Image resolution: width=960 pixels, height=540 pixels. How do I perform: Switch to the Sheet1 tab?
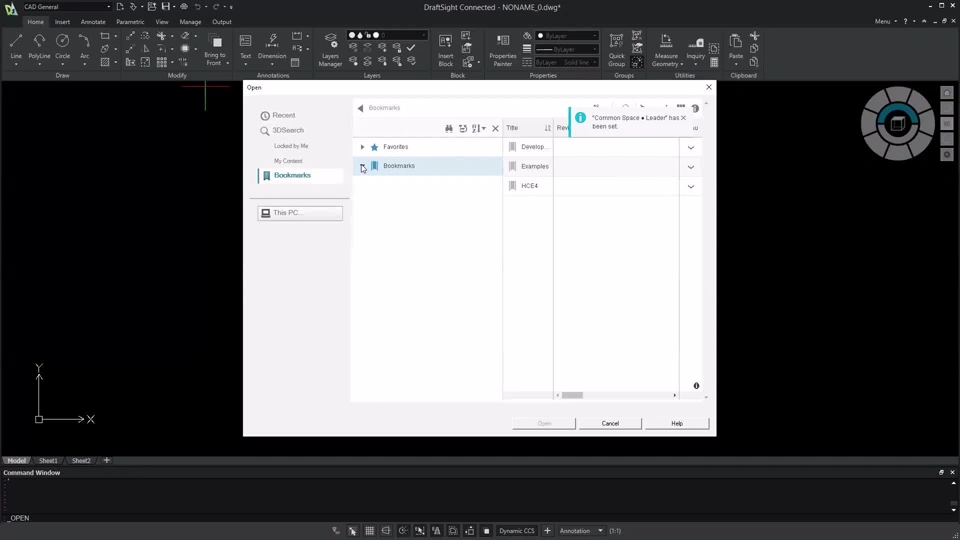48,460
